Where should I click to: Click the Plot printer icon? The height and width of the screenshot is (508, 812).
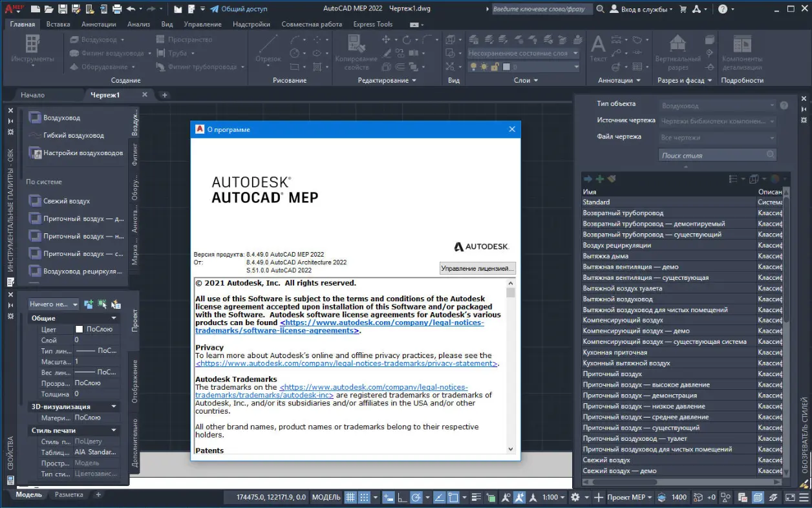click(x=117, y=9)
